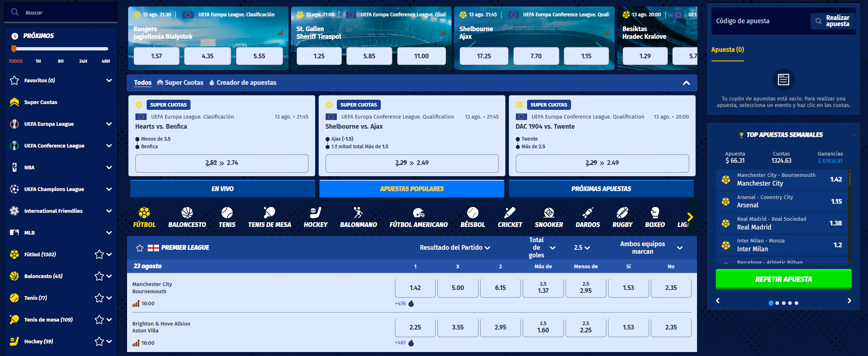Screen dimensions: 868x356
Task: Select Hearts vs. Benfica 2.74 super odds
Action: (x=222, y=163)
